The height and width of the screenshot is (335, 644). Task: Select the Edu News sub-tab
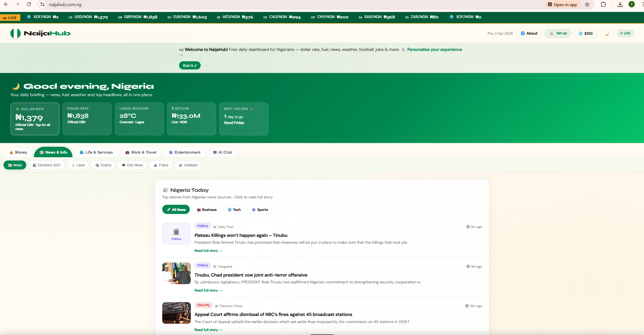pyautogui.click(x=132, y=165)
